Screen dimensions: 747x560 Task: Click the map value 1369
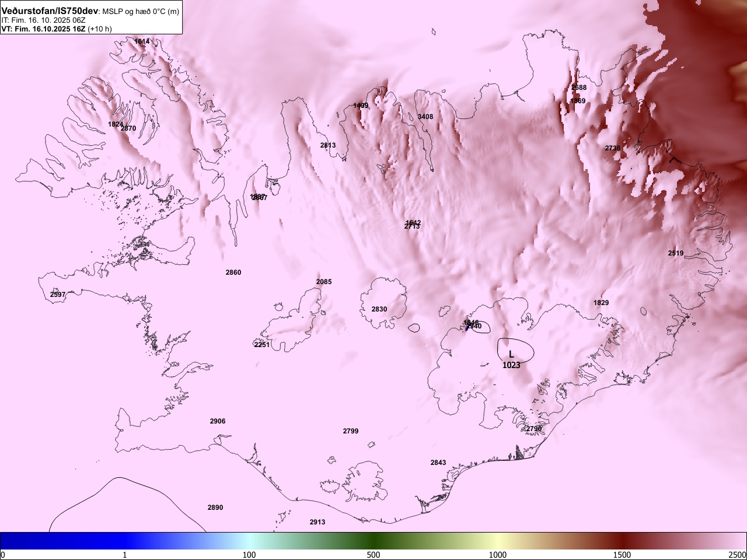click(578, 101)
